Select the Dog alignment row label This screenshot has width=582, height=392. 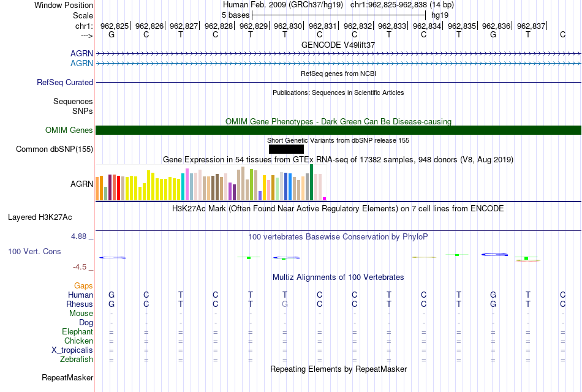point(86,323)
